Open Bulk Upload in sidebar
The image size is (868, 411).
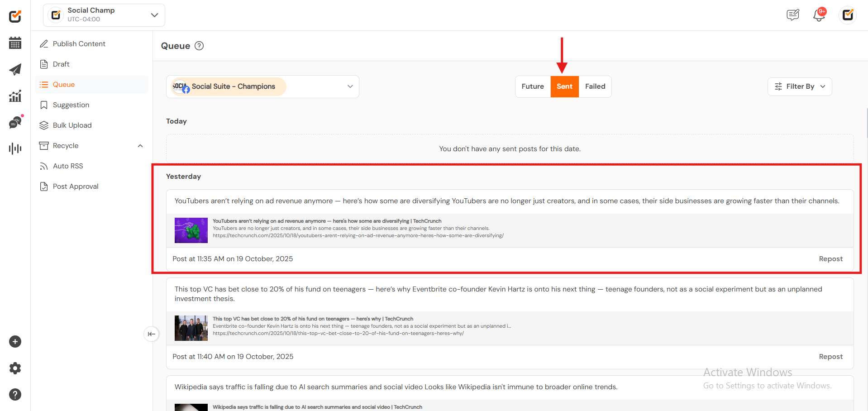click(x=72, y=125)
